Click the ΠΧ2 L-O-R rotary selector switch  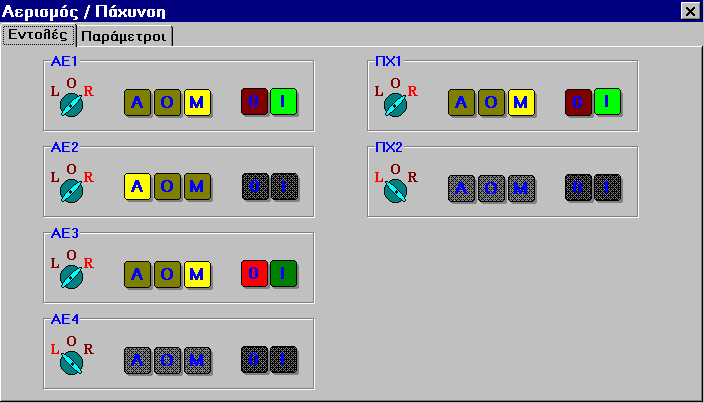click(x=395, y=188)
